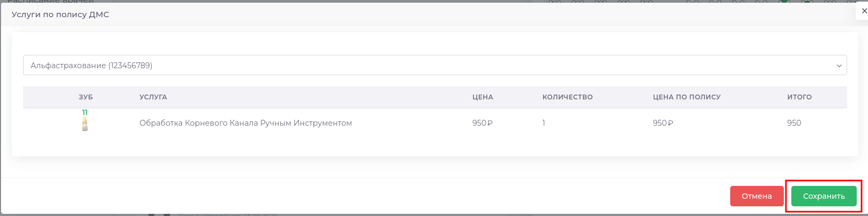
Task: Click the green tooth number 11
Action: [85, 112]
